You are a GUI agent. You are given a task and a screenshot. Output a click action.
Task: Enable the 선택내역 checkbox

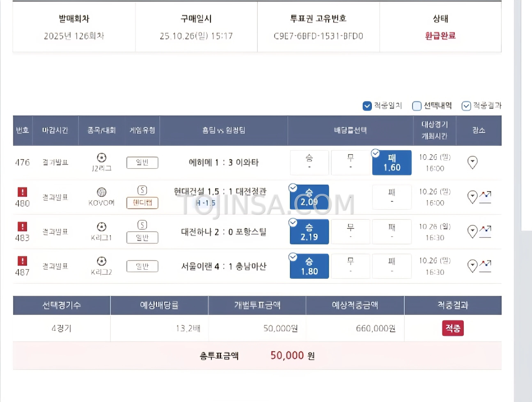[417, 106]
